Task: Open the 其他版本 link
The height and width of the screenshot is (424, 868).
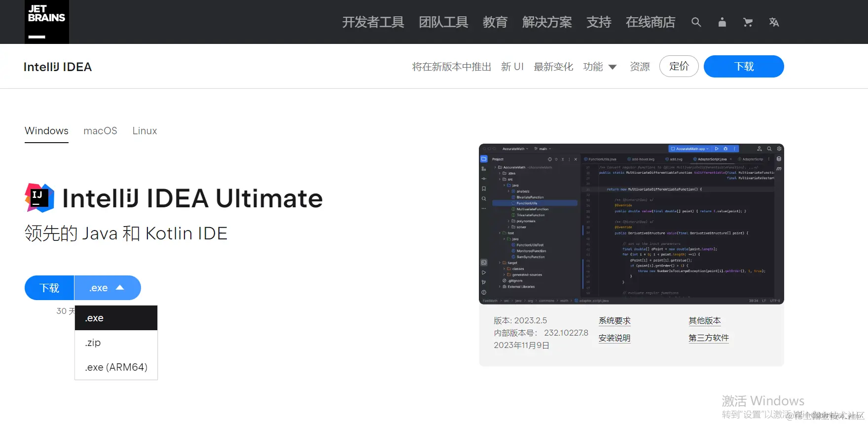Action: coord(705,321)
